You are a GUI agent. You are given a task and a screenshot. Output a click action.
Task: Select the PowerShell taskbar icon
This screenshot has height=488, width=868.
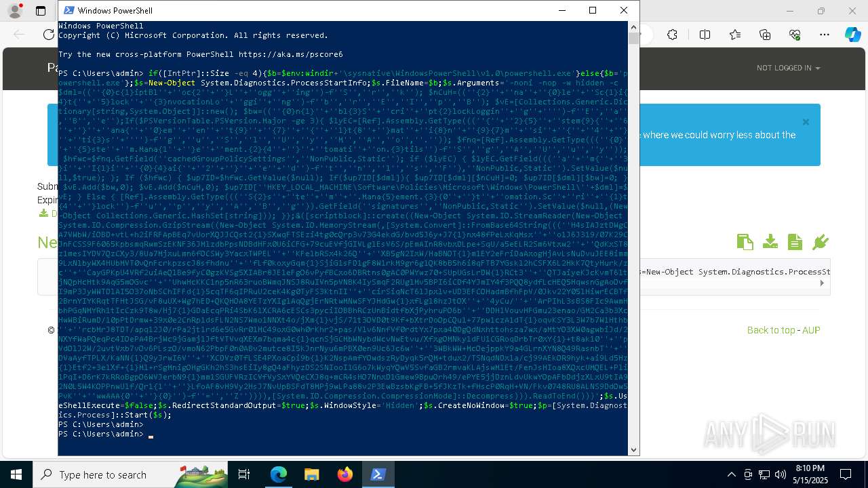(x=378, y=474)
